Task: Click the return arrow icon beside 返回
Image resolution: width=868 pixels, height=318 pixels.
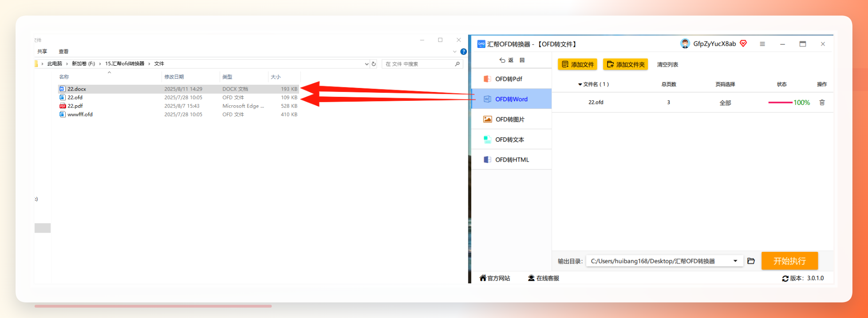Action: point(502,60)
